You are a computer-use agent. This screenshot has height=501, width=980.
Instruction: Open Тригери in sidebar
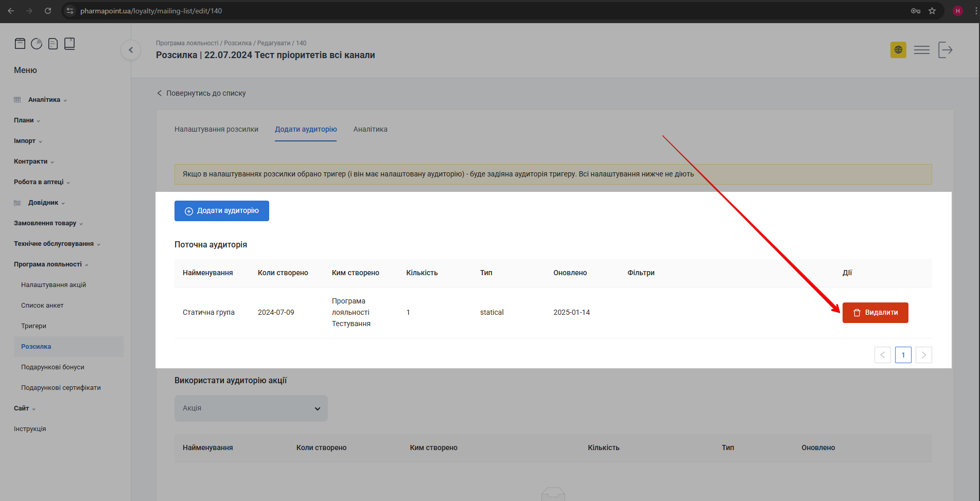(x=33, y=326)
